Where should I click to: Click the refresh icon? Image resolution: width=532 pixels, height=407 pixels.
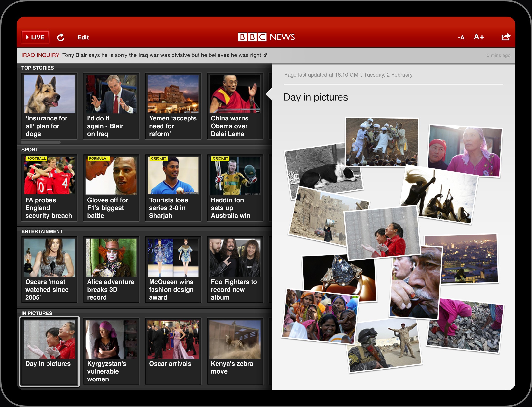(x=61, y=37)
